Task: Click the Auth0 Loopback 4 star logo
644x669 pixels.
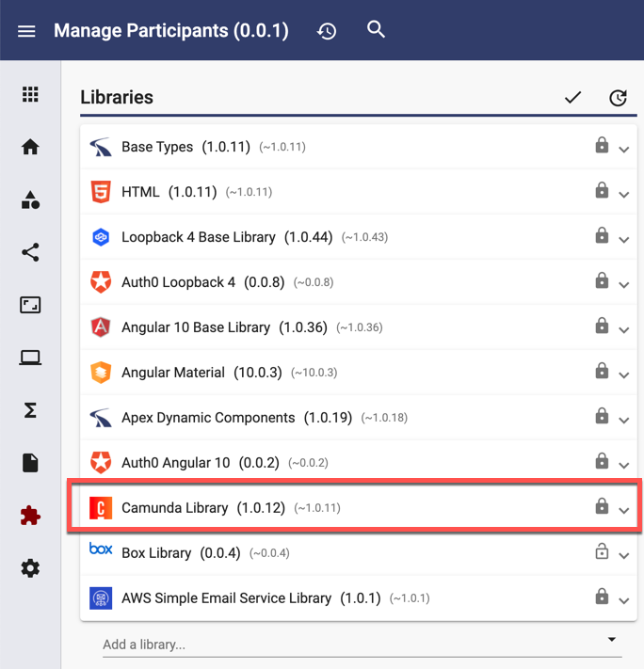Action: 101,282
